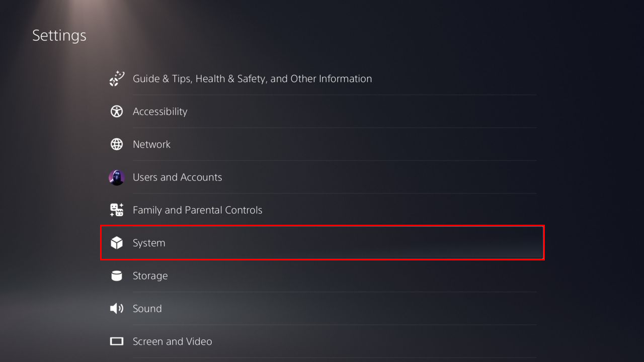Click the Screen and Video display icon
This screenshot has width=644, height=362.
[117, 341]
